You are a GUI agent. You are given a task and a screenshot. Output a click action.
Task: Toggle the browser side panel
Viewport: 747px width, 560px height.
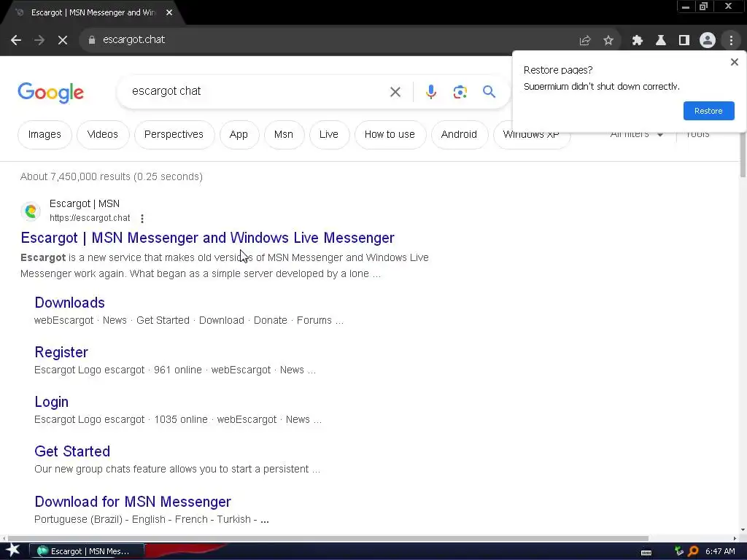(x=684, y=41)
